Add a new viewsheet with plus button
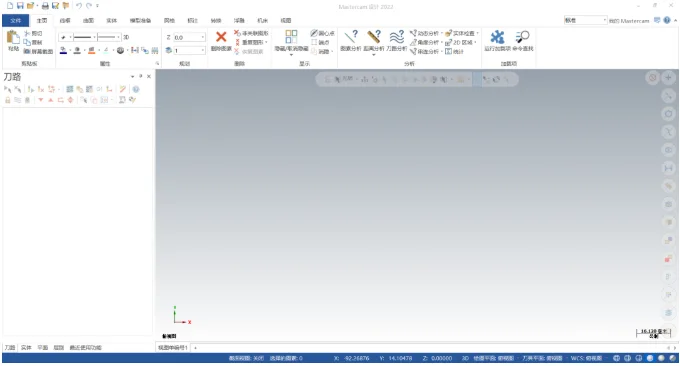This screenshot has width=680, height=366. pos(196,348)
